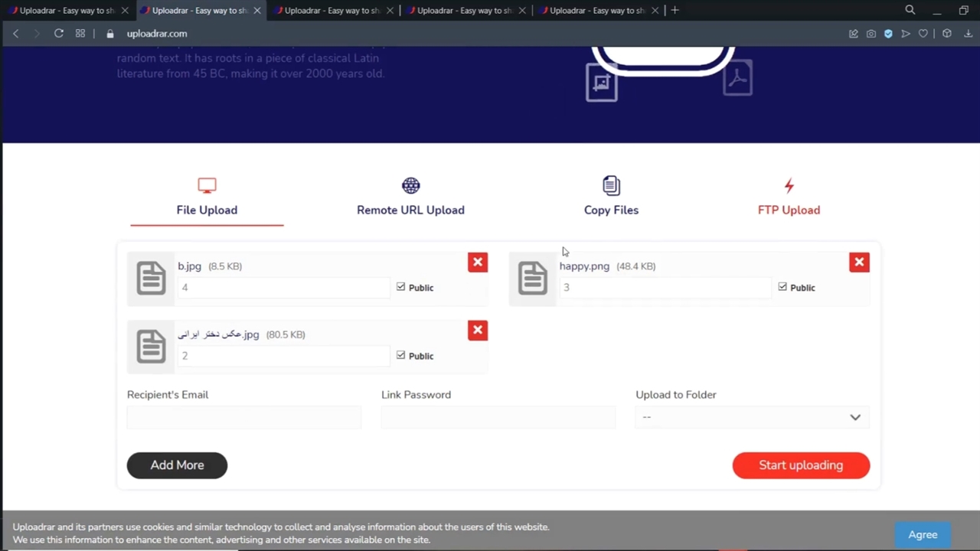Click the Remote URL Upload globe icon
This screenshot has width=980, height=551.
410,185
